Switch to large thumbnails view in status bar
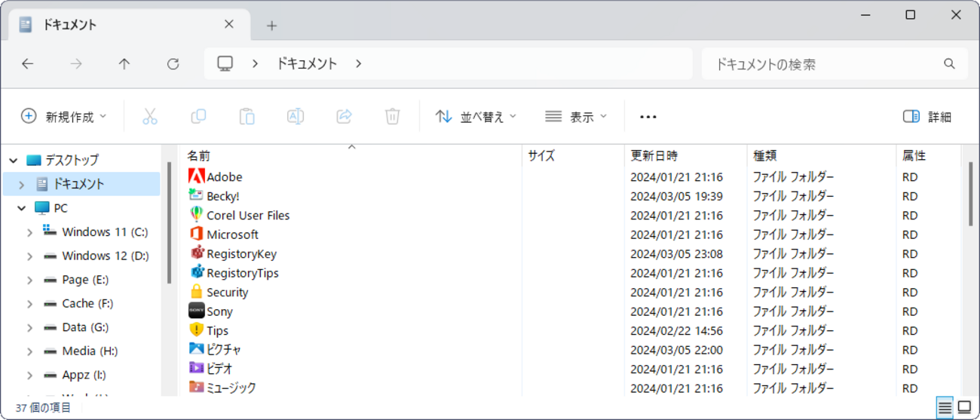The width and height of the screenshot is (980, 420). (965, 408)
